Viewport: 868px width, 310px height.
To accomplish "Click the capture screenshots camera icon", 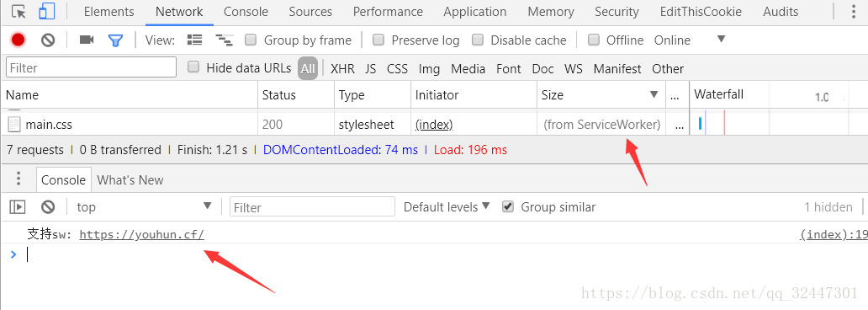I will point(87,40).
